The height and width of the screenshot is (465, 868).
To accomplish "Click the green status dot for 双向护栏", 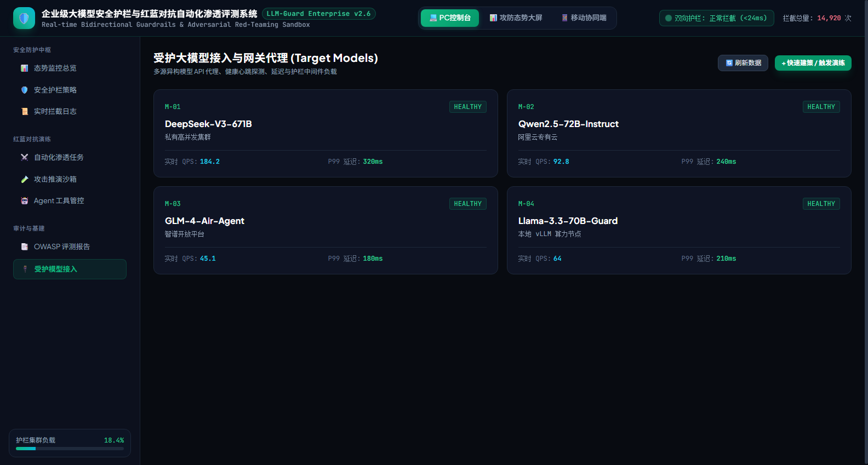I will coord(669,18).
